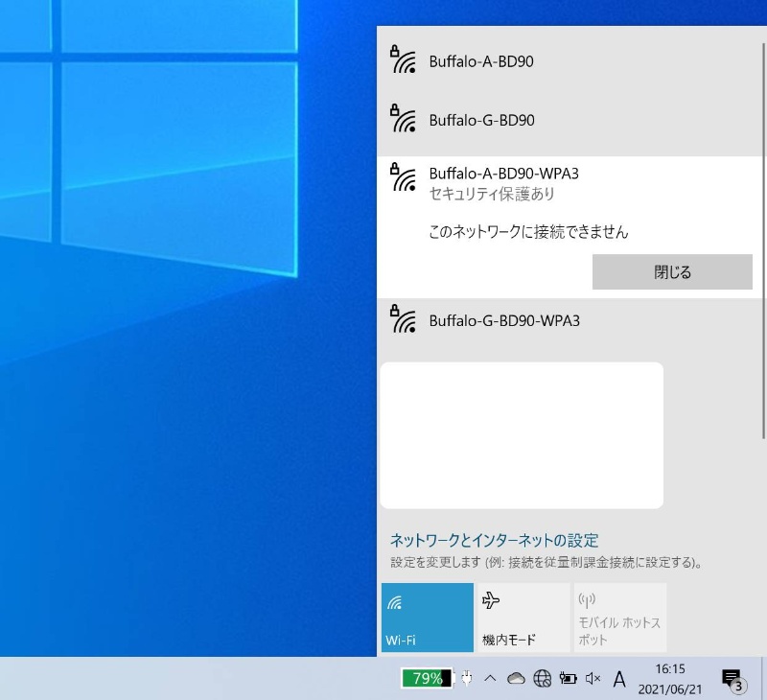
Task: Click the no-internet globe icon in tray
Action: 540,678
